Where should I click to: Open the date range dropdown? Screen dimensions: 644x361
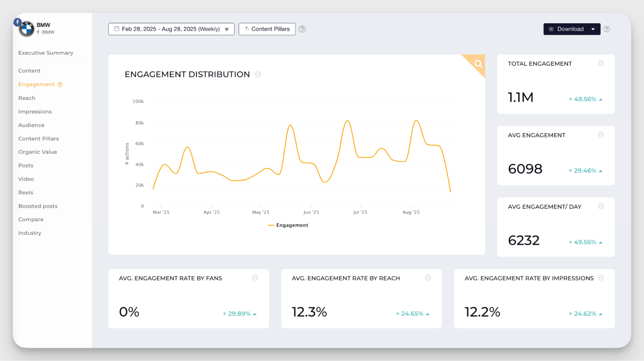[171, 29]
